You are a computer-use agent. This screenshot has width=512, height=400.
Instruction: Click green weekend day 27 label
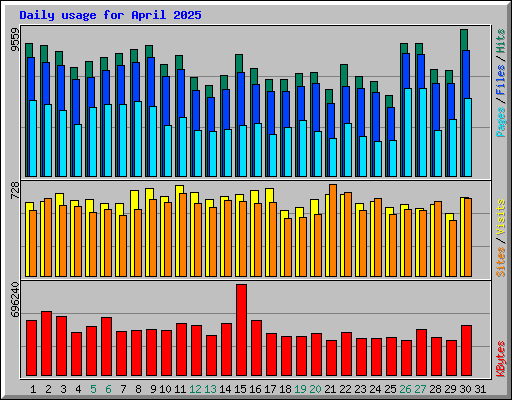[420, 389]
